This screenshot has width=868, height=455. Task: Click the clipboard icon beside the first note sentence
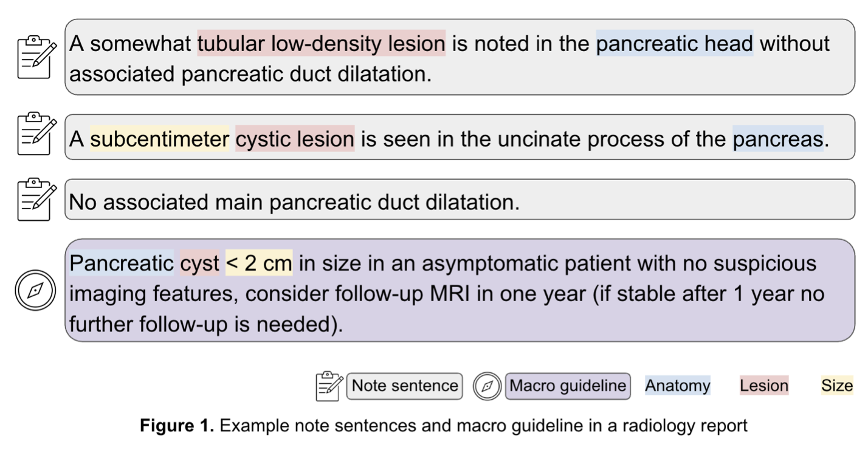[x=36, y=57]
